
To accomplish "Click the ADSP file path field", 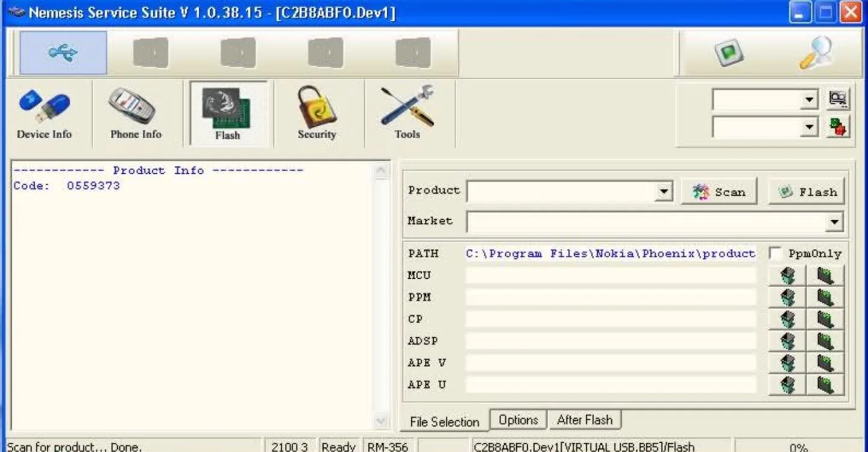I will coord(611,341).
